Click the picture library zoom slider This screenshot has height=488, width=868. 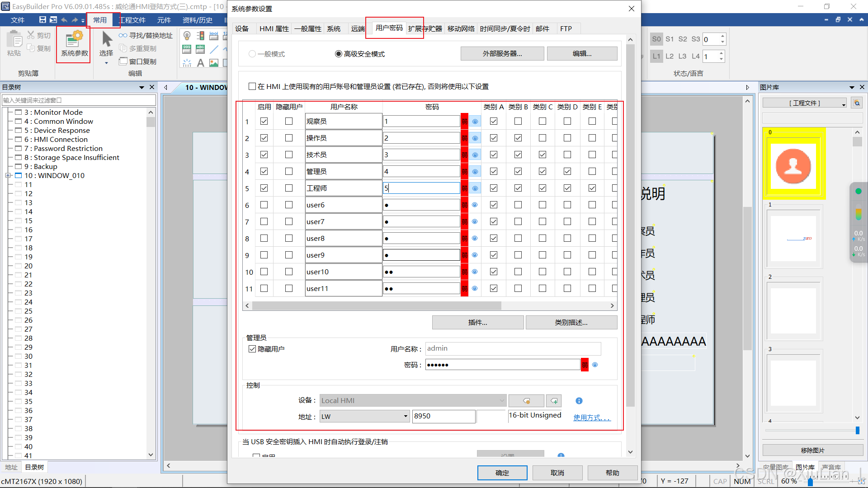click(857, 431)
